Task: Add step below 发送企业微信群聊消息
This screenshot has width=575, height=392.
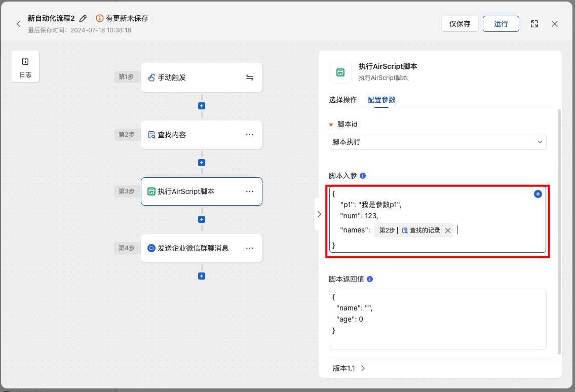Action: click(202, 276)
